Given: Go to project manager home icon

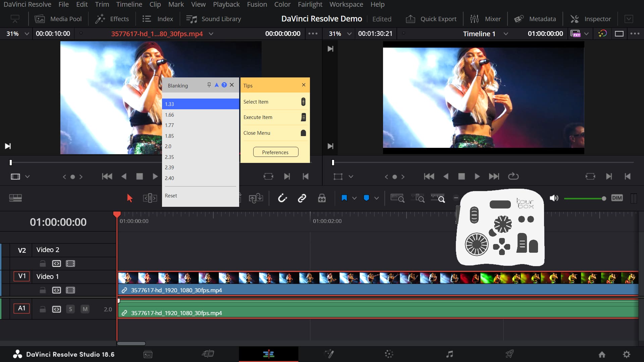Looking at the screenshot, I should tap(602, 354).
